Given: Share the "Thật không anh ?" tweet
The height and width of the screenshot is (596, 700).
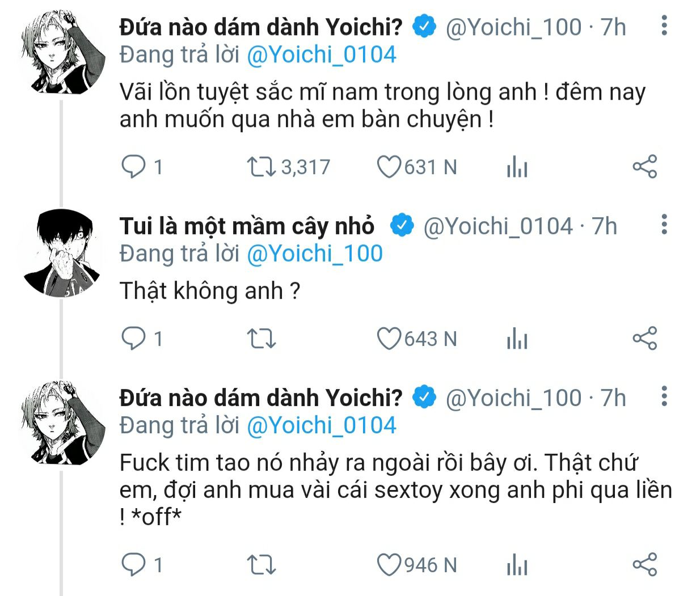Looking at the screenshot, I should point(644,339).
